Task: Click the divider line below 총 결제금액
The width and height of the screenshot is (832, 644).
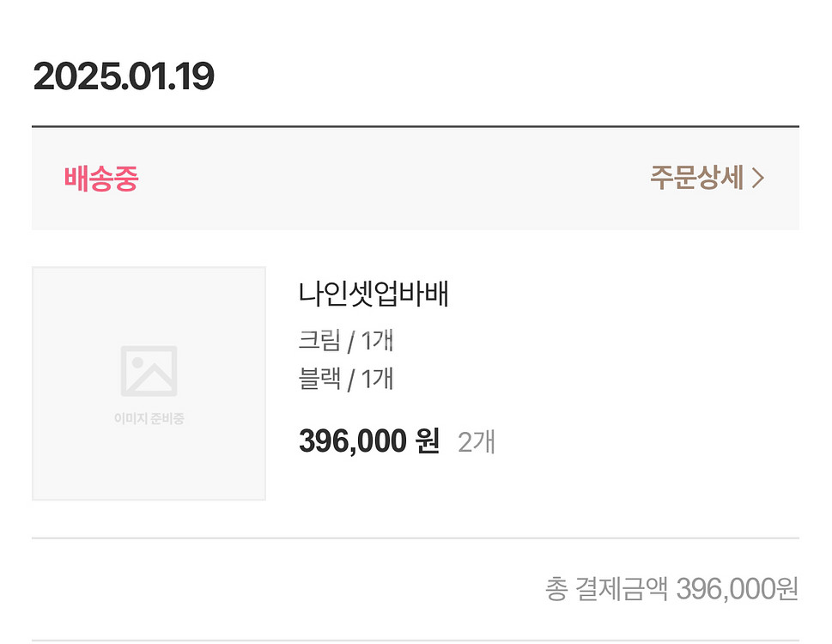Action: [x=416, y=640]
